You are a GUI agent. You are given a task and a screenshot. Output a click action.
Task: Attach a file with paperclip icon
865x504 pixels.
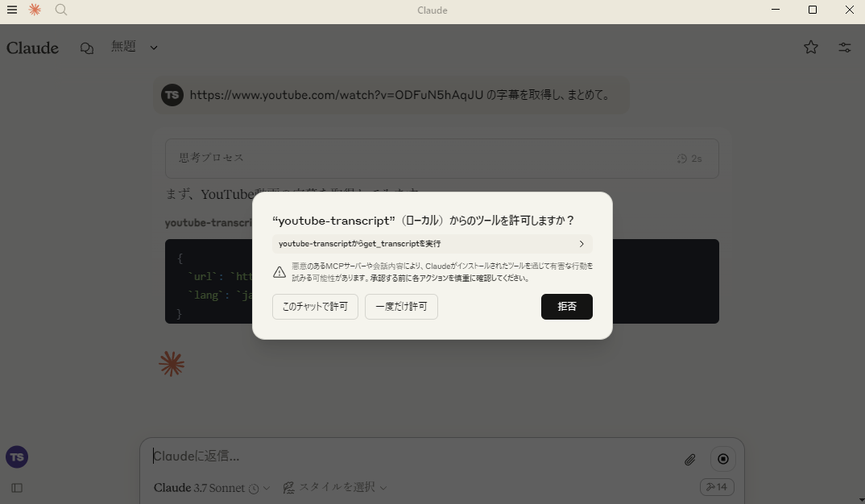coord(689,460)
